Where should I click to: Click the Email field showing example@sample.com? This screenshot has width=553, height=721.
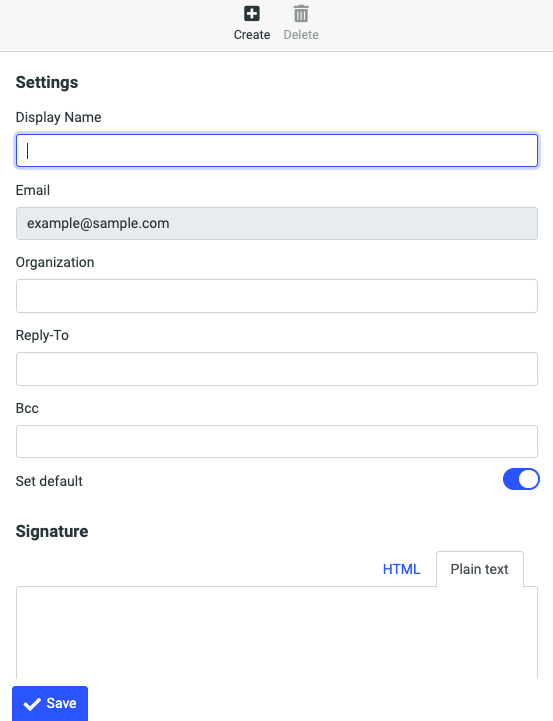[277, 223]
